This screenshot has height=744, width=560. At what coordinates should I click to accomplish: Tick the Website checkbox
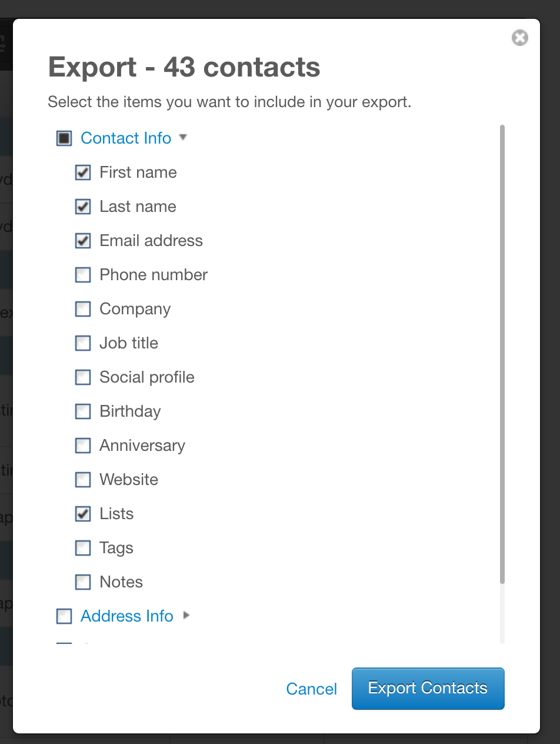point(83,480)
